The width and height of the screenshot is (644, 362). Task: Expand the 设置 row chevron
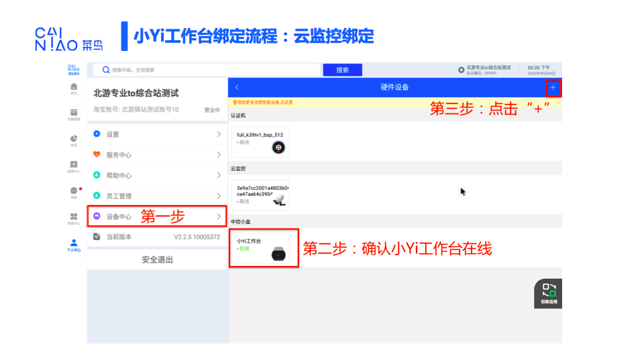[x=219, y=134]
